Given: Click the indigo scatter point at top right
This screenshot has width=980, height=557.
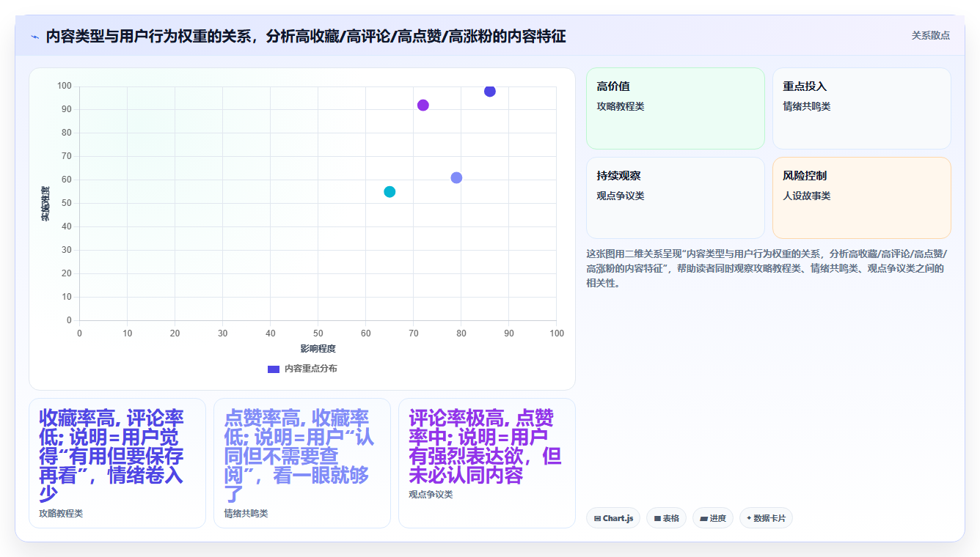Looking at the screenshot, I should coord(490,91).
